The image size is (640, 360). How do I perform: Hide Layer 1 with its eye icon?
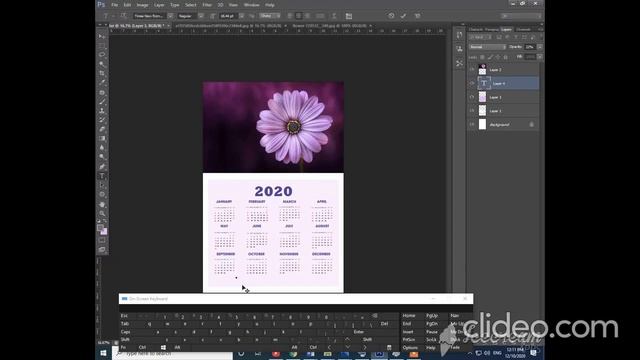(x=472, y=111)
